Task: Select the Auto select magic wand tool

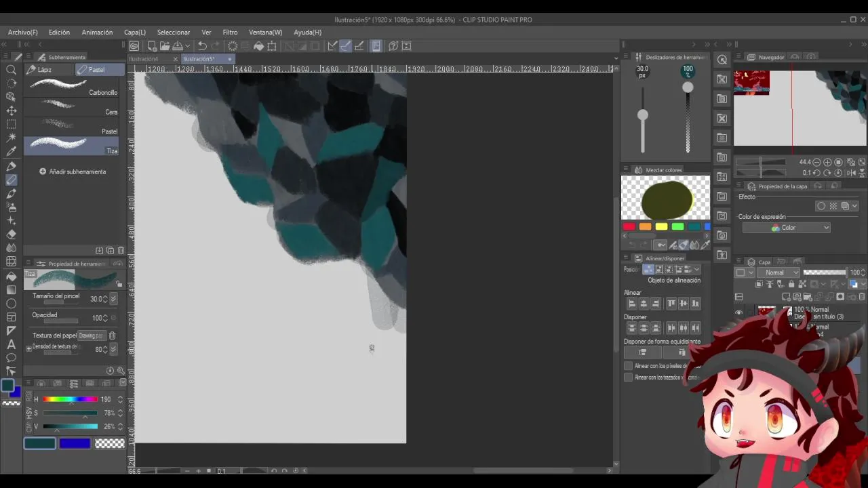Action: click(12, 138)
